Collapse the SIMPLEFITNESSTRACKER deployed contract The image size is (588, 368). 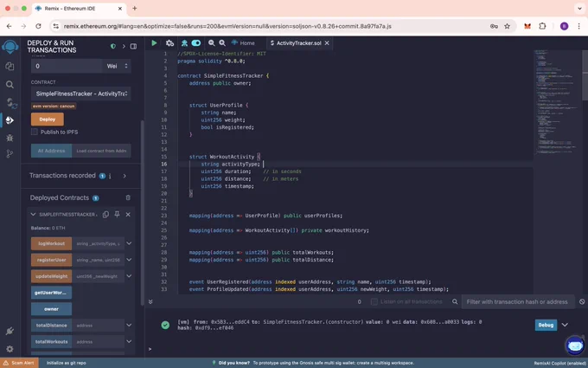tap(33, 215)
